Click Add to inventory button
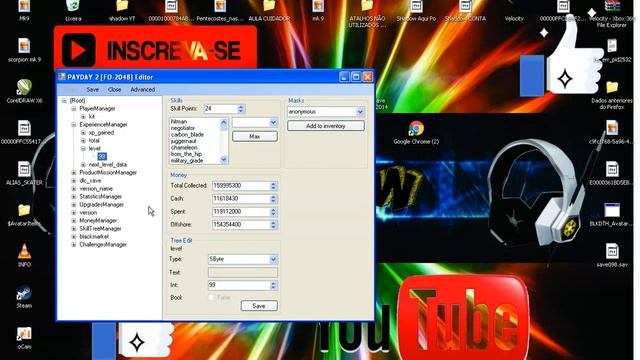This screenshot has width=640, height=360. coord(326,126)
